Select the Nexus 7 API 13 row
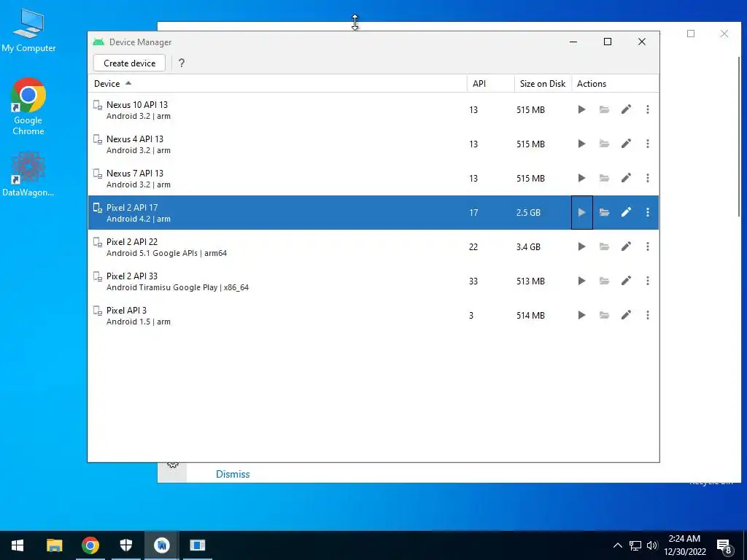The image size is (747, 560). tap(373, 178)
